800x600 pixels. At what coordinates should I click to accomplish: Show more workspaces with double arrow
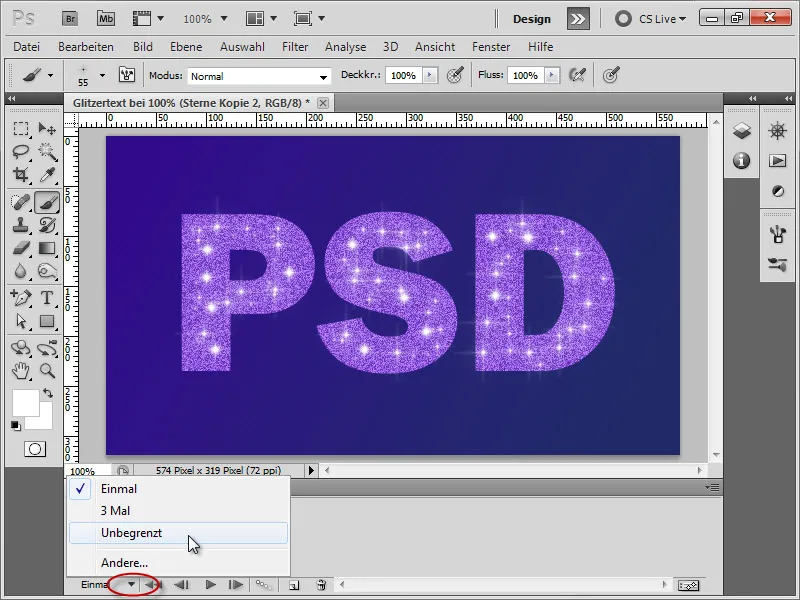(x=578, y=19)
